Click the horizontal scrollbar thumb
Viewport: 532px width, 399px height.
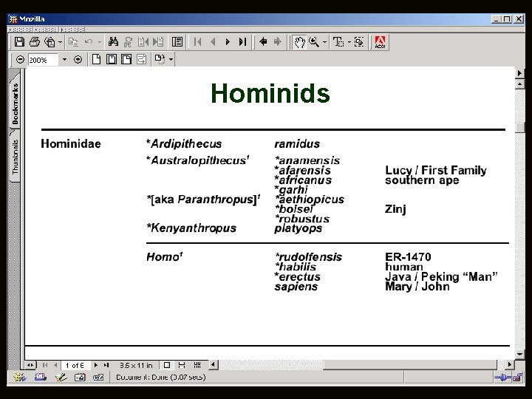[x=410, y=365]
